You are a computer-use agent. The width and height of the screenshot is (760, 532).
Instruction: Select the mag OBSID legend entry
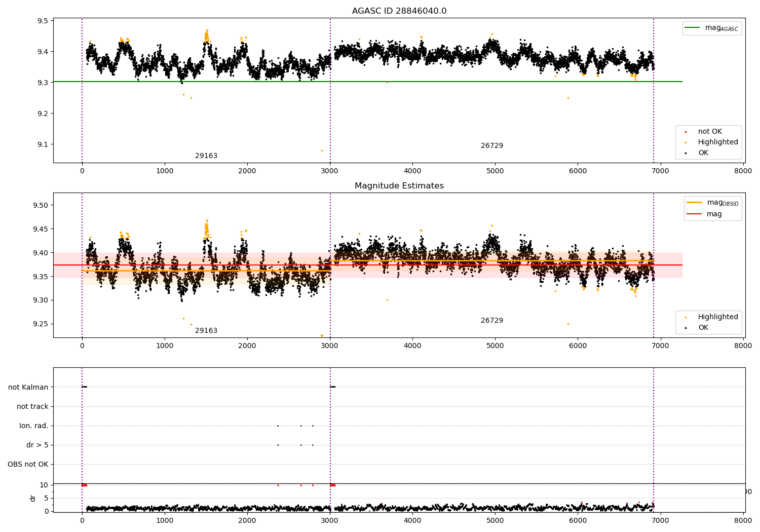point(712,203)
